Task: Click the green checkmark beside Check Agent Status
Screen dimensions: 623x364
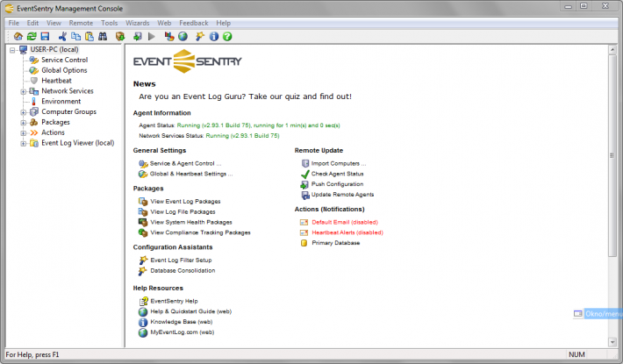Action: point(304,175)
